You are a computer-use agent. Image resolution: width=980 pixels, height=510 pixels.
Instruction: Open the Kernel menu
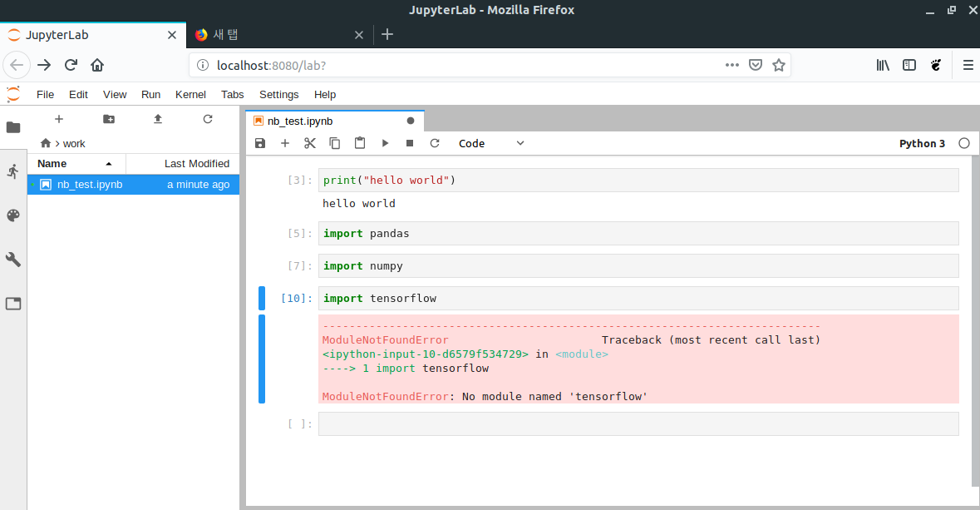point(190,95)
